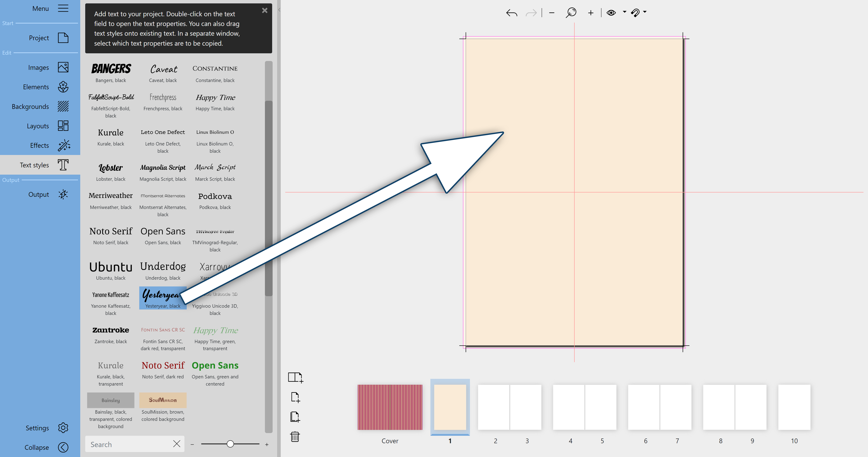Open the Effects magic wand panel
This screenshot has width=868, height=457.
pyautogui.click(x=63, y=145)
